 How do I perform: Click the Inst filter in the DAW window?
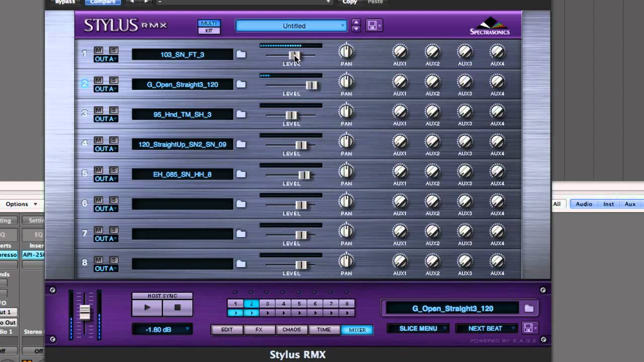(608, 204)
